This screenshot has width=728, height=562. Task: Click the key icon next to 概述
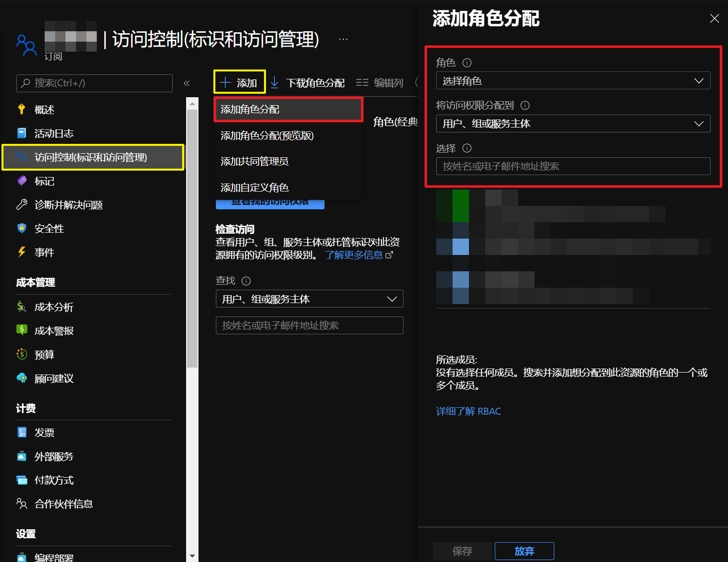pos(21,110)
